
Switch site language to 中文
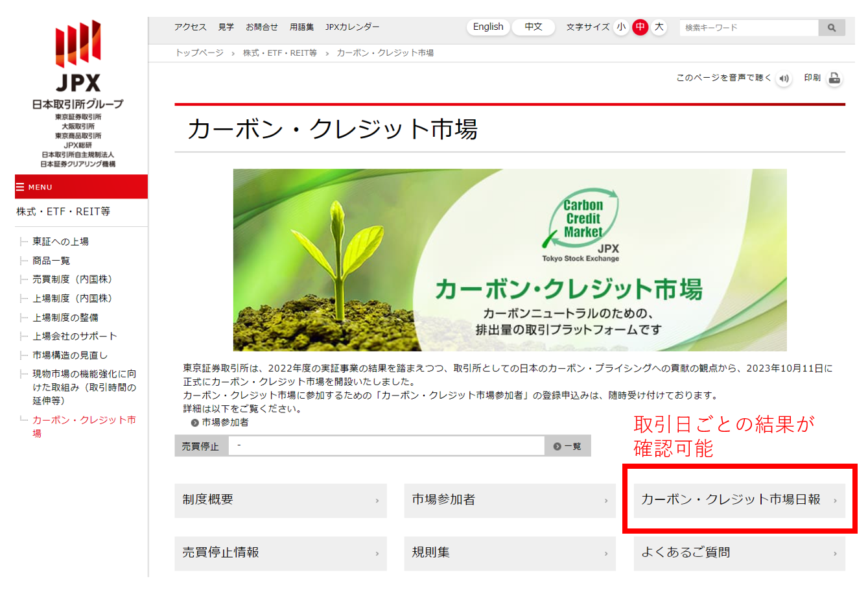pyautogui.click(x=534, y=27)
